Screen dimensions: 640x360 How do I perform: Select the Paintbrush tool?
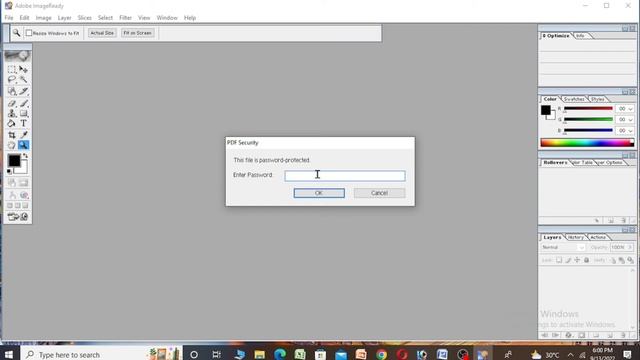tap(24, 103)
